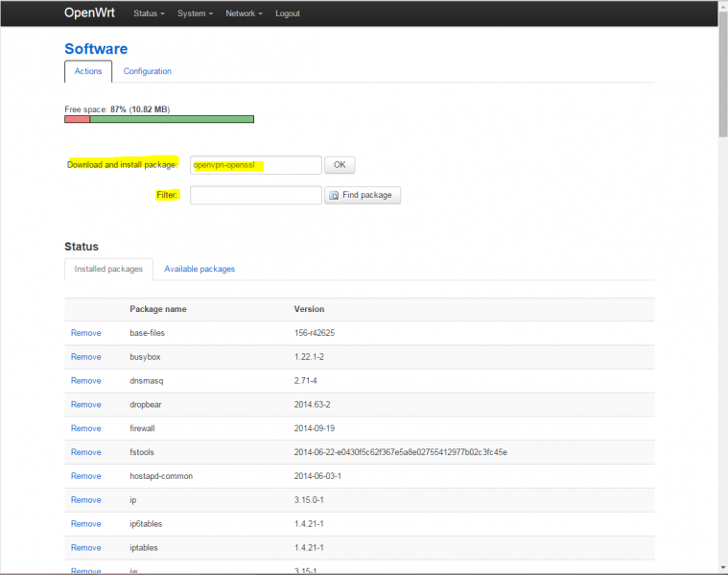The image size is (728, 575).
Task: Click inside the Filter text field
Action: tap(255, 195)
